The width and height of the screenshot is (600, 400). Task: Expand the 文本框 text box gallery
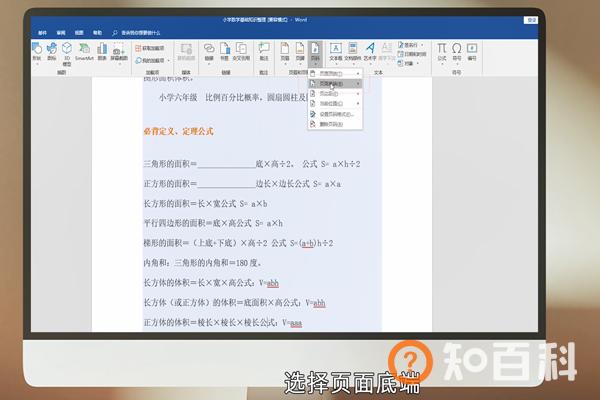click(x=336, y=53)
